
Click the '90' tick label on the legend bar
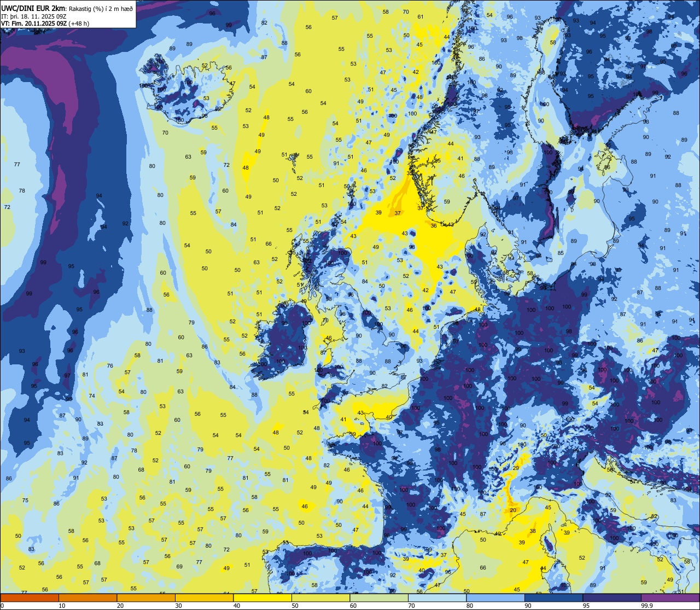coord(528,606)
